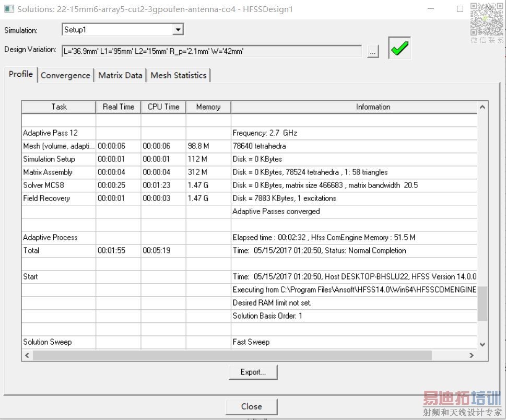Click the Export... button
This screenshot has width=506, height=420.
pos(253,372)
